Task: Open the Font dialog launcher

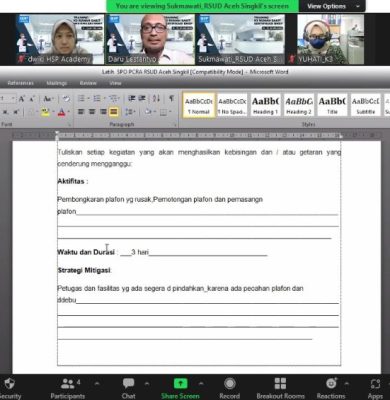Action: 70,125
